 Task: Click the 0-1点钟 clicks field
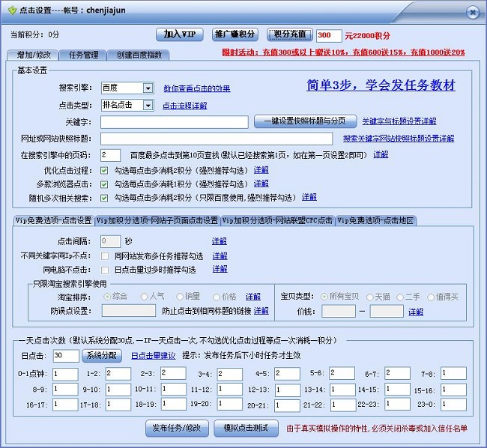[x=65, y=374]
